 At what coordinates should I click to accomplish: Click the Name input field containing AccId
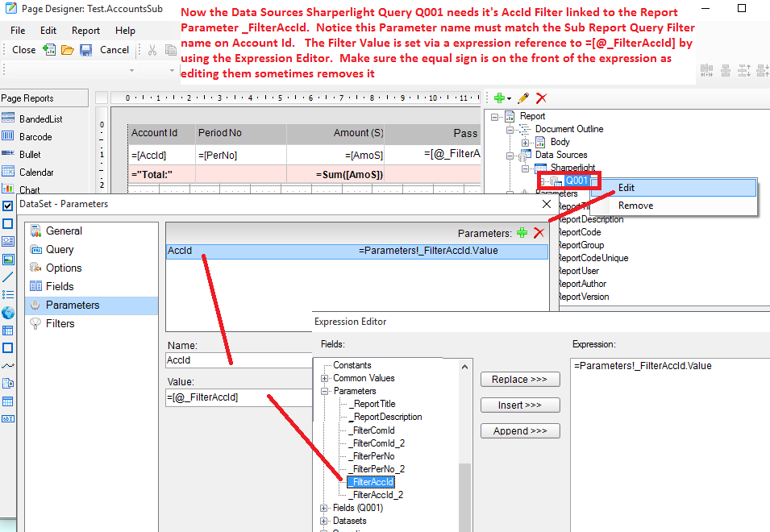(239, 360)
